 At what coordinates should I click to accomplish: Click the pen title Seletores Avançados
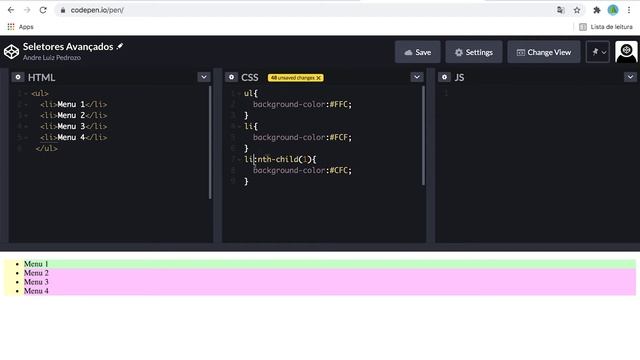[x=68, y=47]
